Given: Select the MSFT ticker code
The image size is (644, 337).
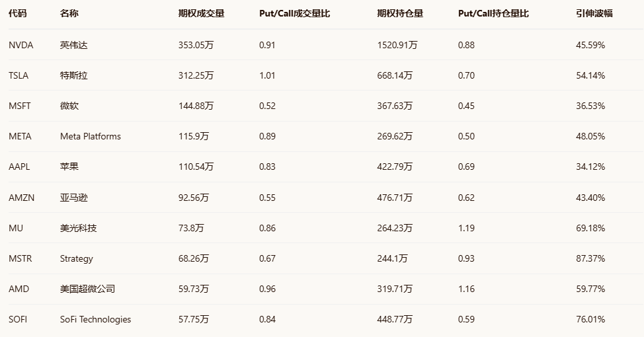Looking at the screenshot, I should (20, 106).
